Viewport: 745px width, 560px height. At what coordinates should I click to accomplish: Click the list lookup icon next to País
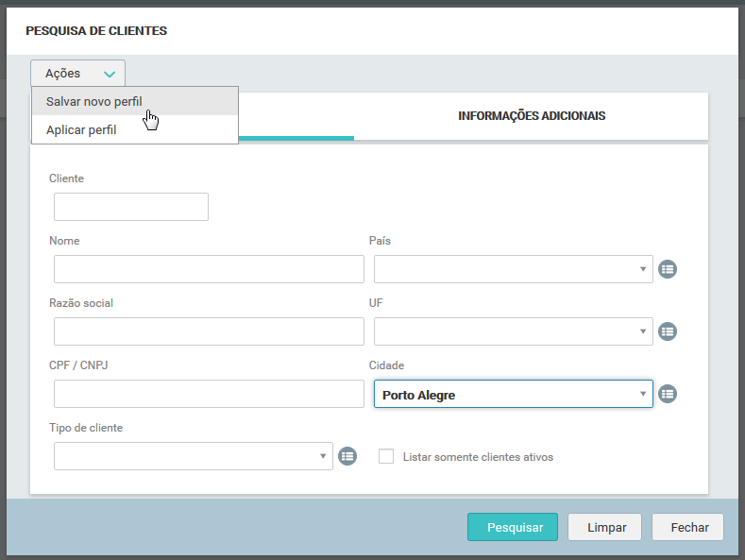[x=668, y=269]
